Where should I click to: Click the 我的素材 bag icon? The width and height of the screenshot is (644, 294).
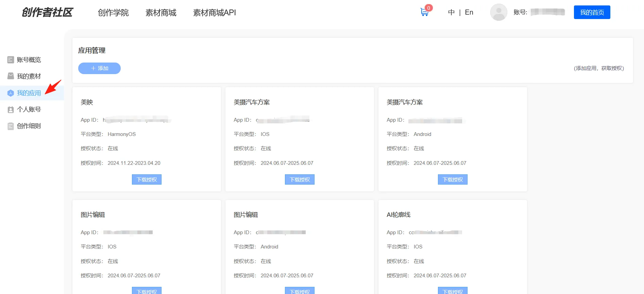tap(11, 76)
